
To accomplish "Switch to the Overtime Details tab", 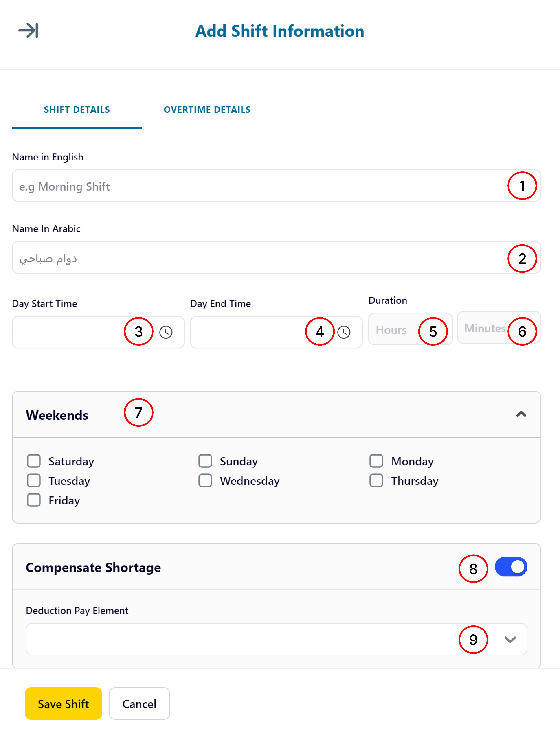I will click(x=207, y=110).
